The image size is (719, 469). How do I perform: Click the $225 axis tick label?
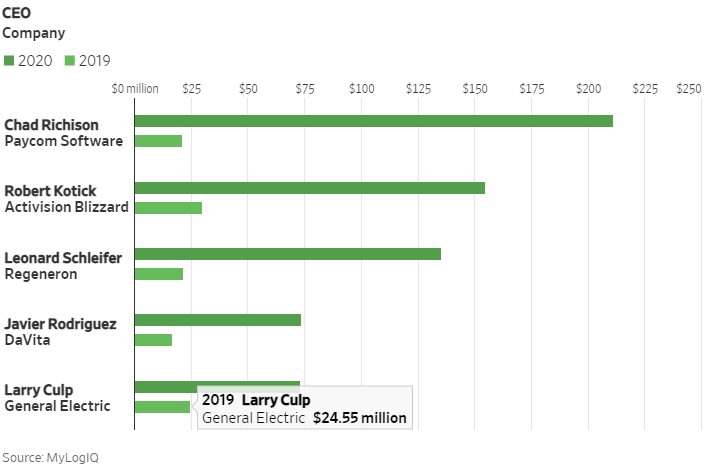tap(645, 88)
